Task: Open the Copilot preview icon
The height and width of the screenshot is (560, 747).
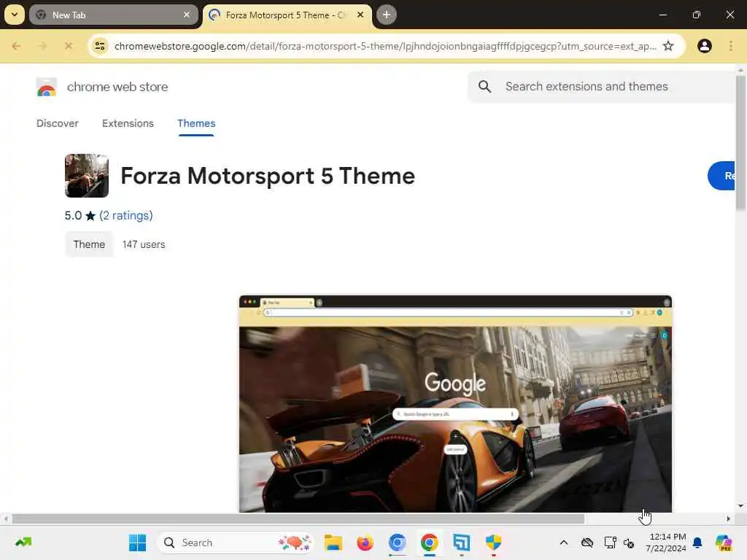Action: (724, 542)
